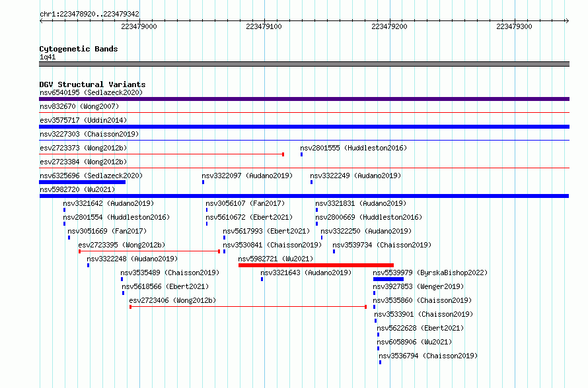Click nsv3322250 (Audano2019) label

coord(366,231)
